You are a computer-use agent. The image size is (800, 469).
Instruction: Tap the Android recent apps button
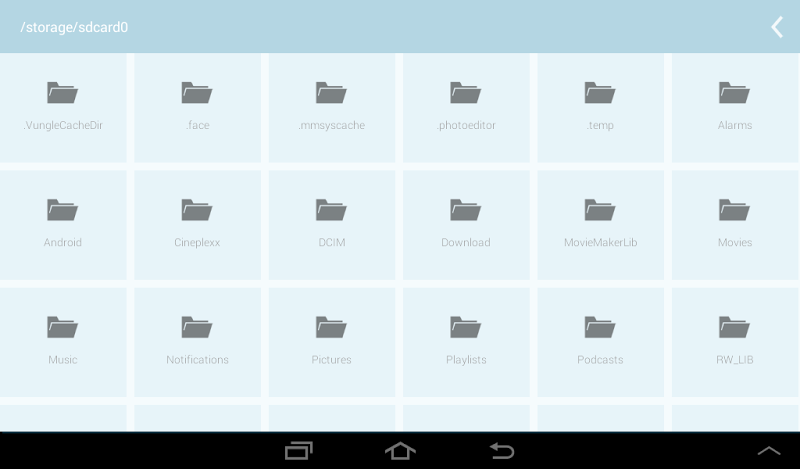298,451
